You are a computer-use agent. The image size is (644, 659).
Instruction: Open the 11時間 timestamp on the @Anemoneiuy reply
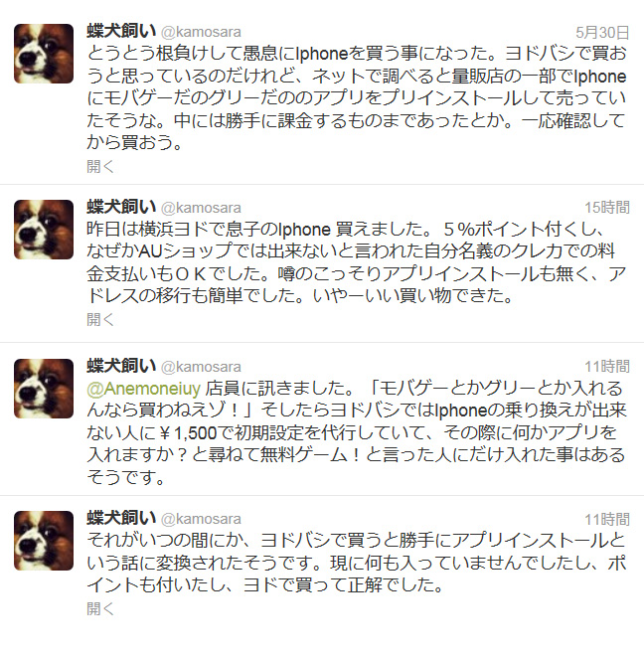pos(607,367)
